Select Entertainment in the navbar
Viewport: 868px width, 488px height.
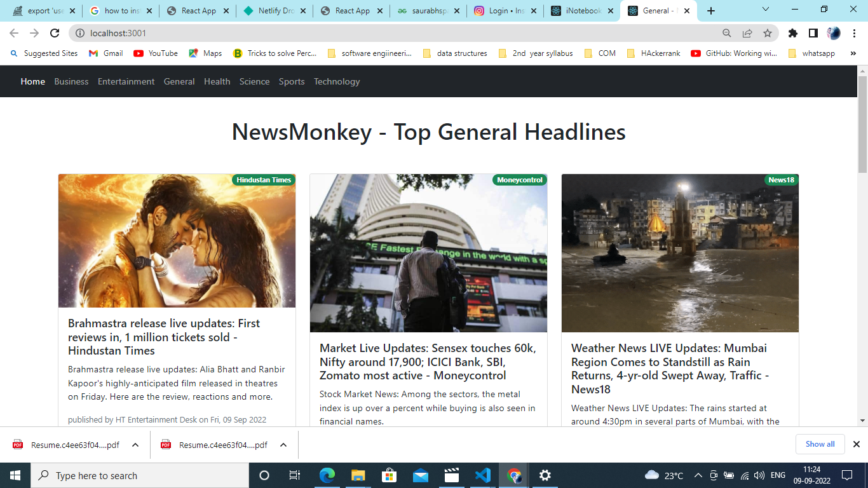(x=126, y=81)
